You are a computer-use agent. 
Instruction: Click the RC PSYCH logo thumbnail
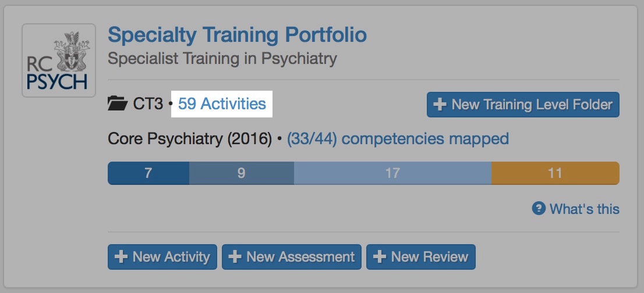tap(58, 60)
